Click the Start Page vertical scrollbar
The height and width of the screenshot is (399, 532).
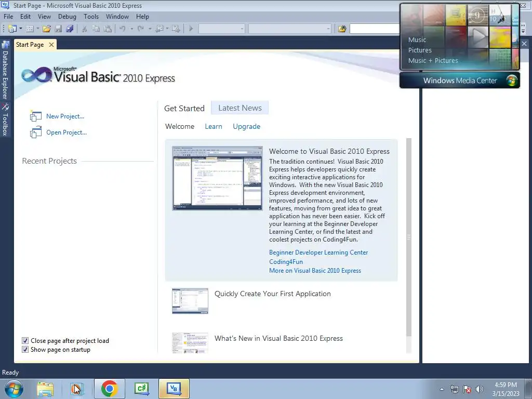point(409,237)
